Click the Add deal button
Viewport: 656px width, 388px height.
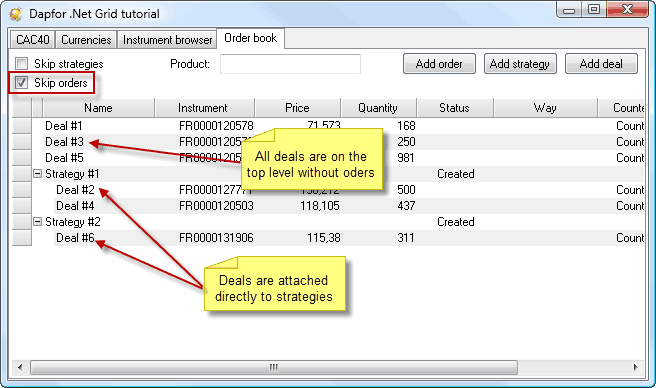pos(601,64)
